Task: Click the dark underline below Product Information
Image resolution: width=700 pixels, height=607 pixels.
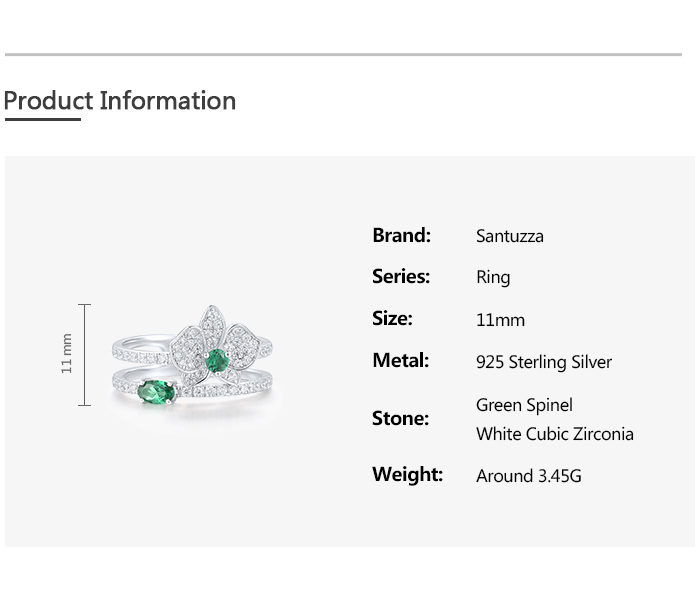Action: tap(43, 120)
